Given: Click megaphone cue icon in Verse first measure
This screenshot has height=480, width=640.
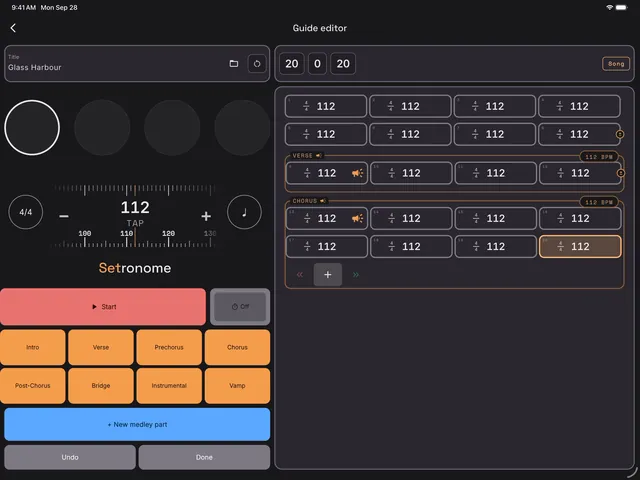Looking at the screenshot, I should pyautogui.click(x=357, y=173).
